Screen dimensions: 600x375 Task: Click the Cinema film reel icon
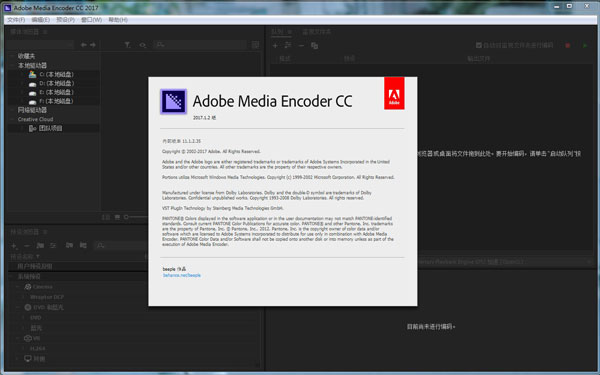point(28,287)
